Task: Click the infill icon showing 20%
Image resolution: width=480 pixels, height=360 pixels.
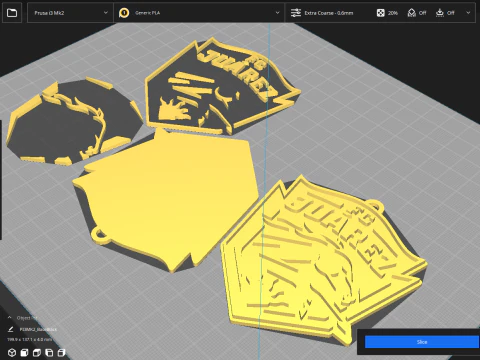Action: [380, 13]
